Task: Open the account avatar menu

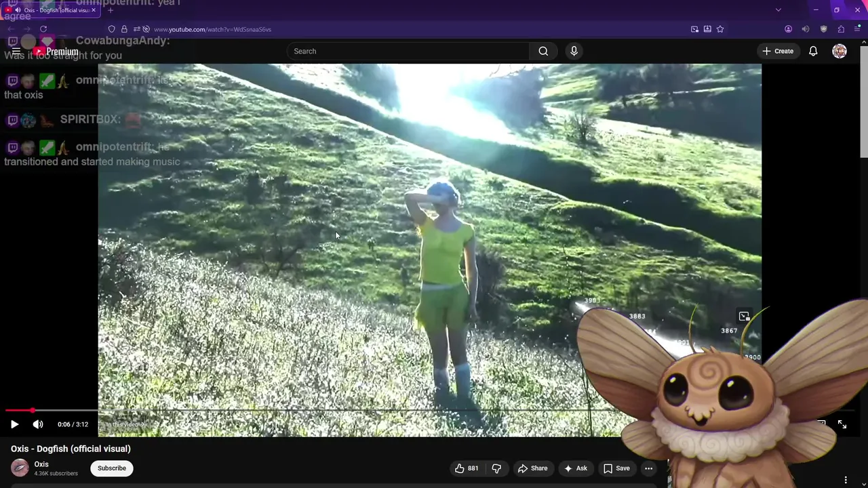Action: point(840,51)
